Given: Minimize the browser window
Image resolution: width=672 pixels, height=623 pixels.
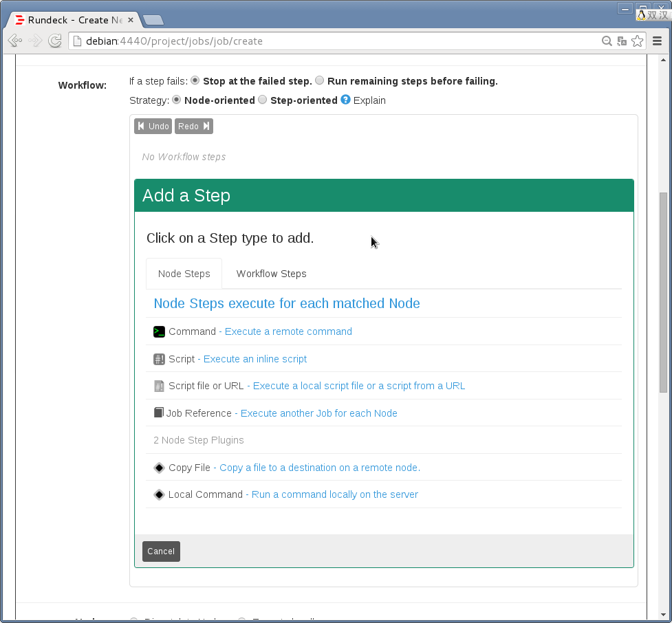Looking at the screenshot, I should 625,8.
